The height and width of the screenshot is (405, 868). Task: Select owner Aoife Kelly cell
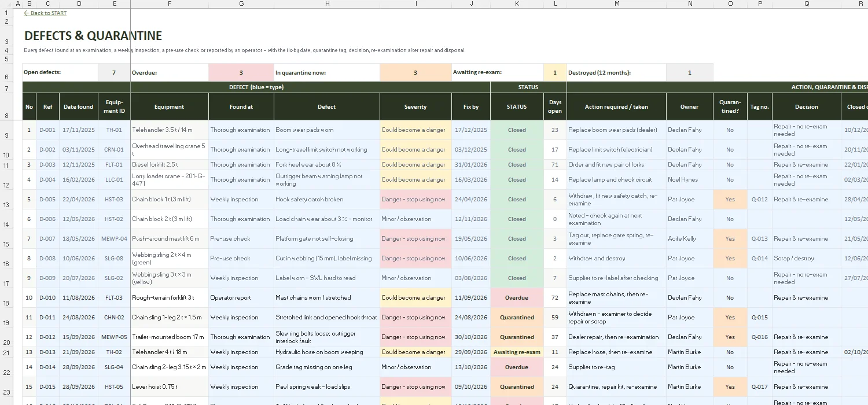click(x=690, y=239)
